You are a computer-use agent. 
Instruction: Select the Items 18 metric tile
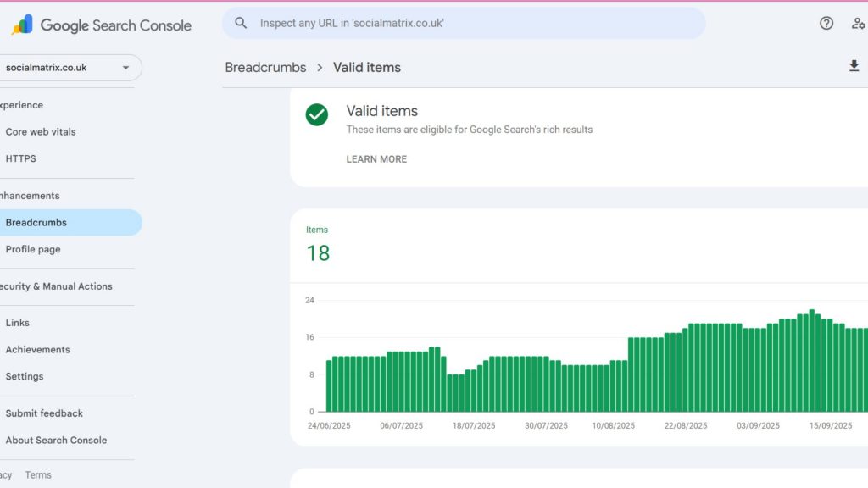(x=318, y=246)
